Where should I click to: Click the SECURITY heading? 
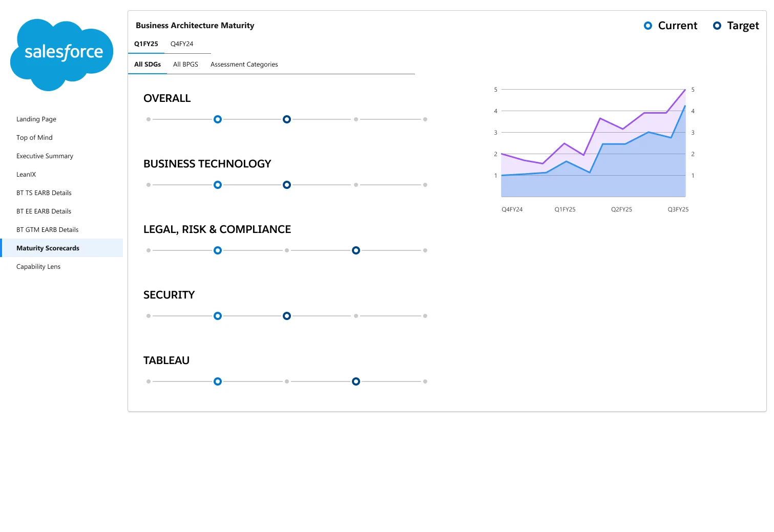[x=169, y=295]
